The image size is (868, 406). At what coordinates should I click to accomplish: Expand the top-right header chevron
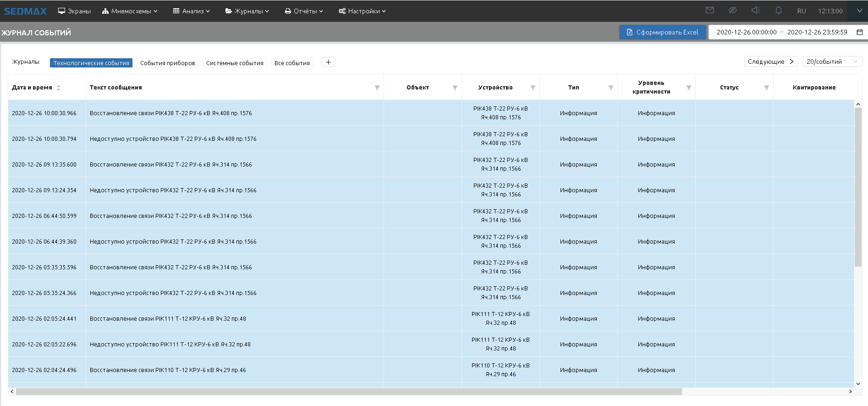pos(859,11)
